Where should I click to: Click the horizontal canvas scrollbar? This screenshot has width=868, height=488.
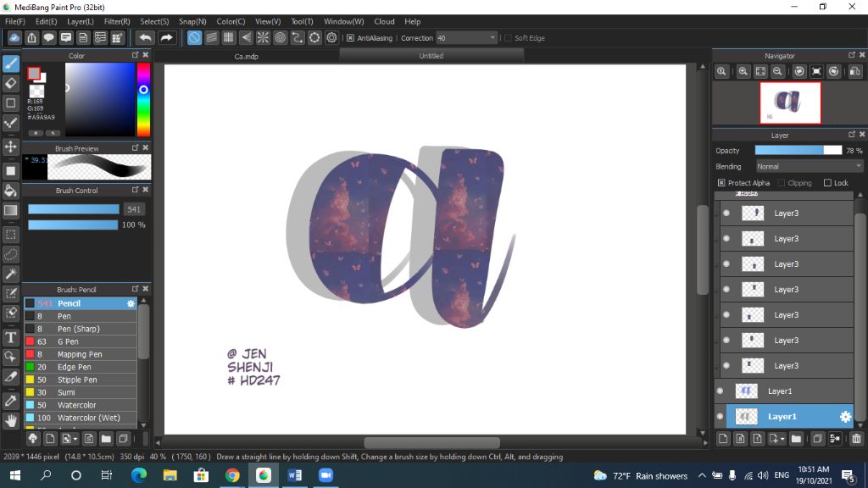[x=431, y=442]
